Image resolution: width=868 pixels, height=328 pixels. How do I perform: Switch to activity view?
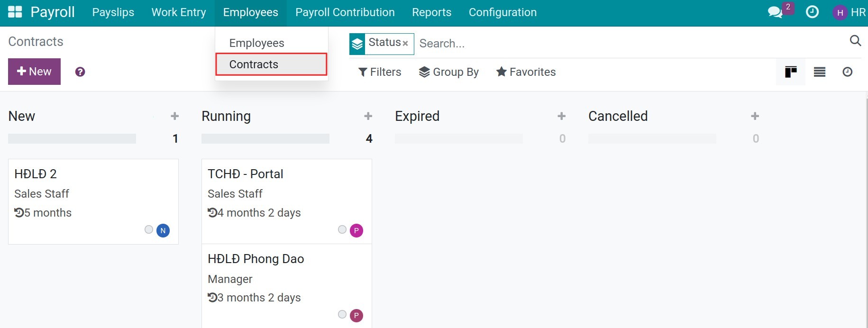click(847, 72)
